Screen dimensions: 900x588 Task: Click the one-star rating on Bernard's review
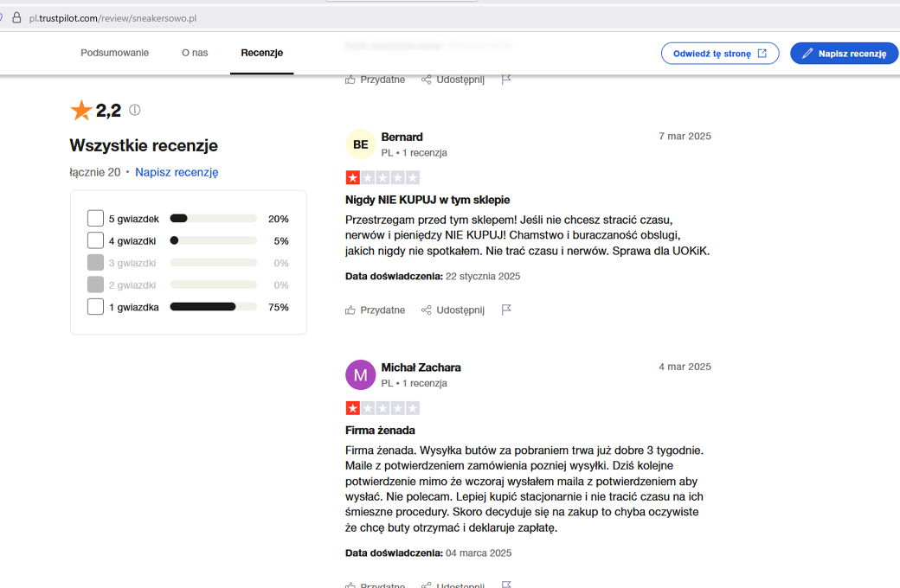[382, 178]
